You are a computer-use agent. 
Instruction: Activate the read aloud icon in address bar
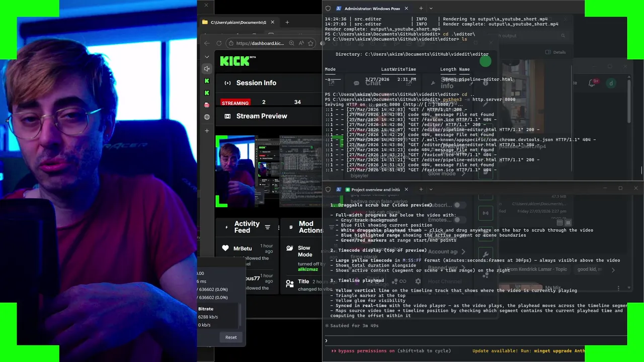pyautogui.click(x=301, y=43)
